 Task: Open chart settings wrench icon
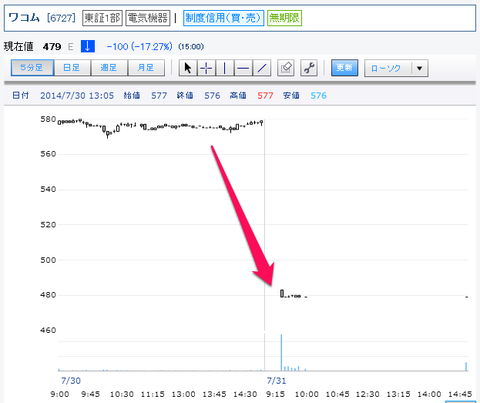click(309, 68)
